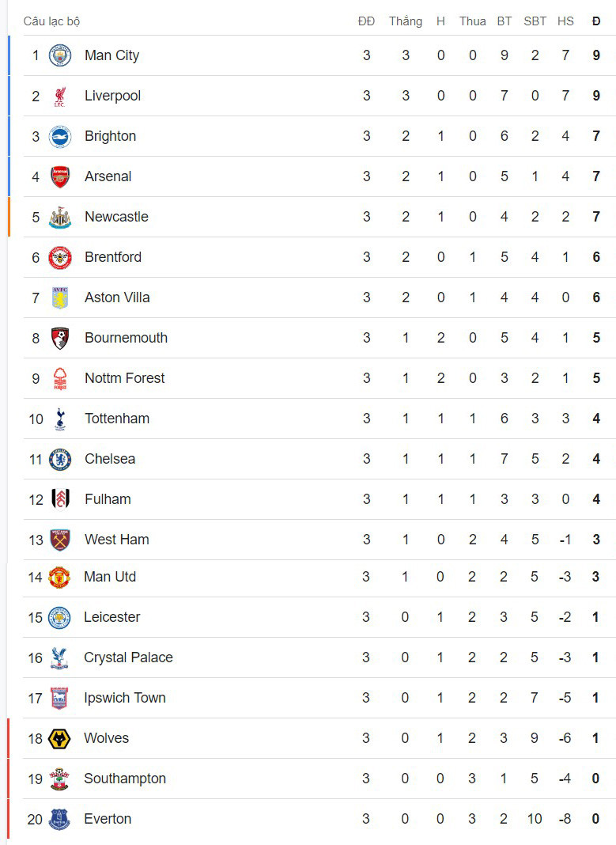Click the Chelsea lion crest
The image size is (616, 845).
(x=60, y=459)
